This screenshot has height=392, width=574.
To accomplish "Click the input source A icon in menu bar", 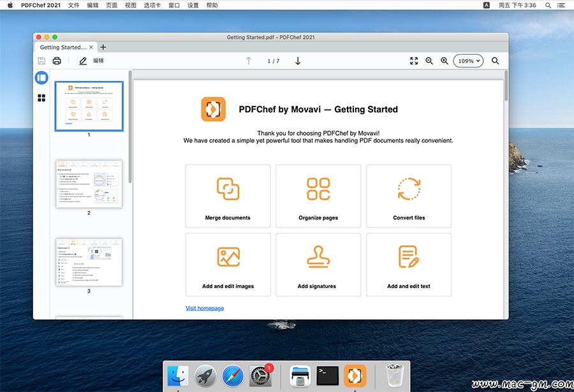I will tap(486, 5).
